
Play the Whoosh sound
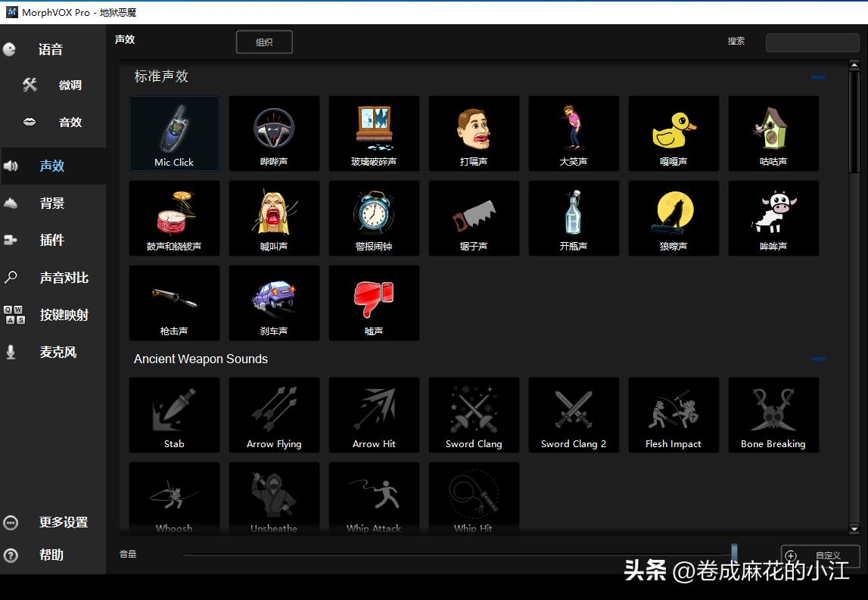click(174, 498)
